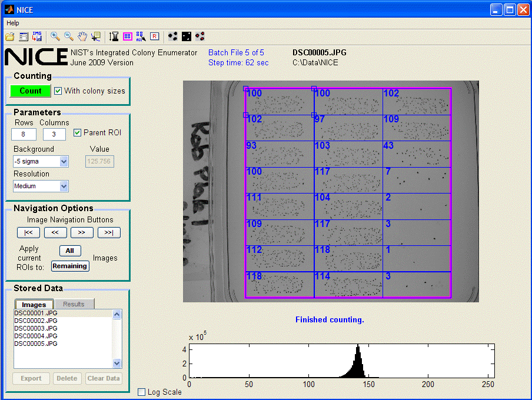Image resolution: width=532 pixels, height=400 pixels.
Task: Select the zoom out magnifier tool
Action: (x=69, y=36)
